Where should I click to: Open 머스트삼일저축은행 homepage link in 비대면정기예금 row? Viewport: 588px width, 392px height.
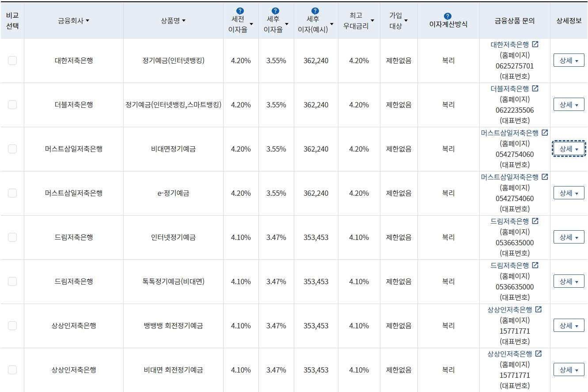[509, 133]
